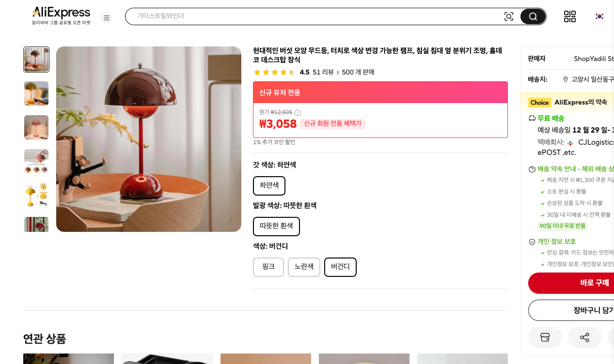614x364 pixels.
Task: Select the 따뜻한 흰색 light color option
Action: coord(276,226)
